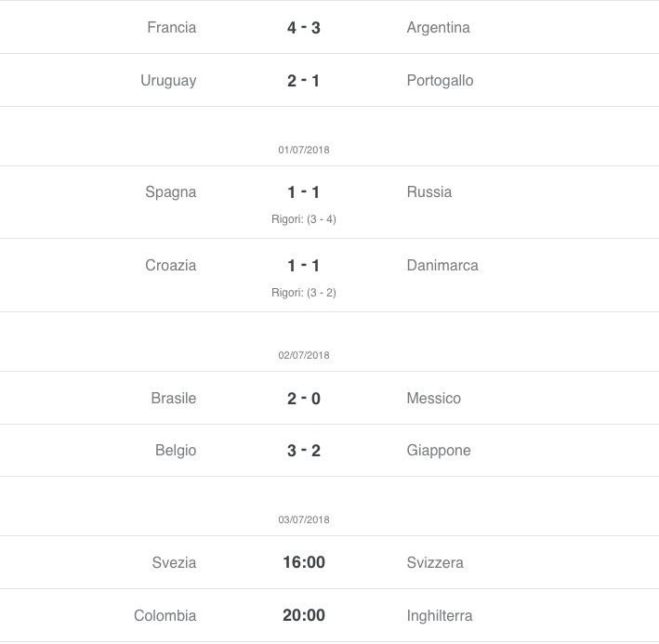Select the 4 - 3 match score
The image size is (659, 644).
coord(303,28)
